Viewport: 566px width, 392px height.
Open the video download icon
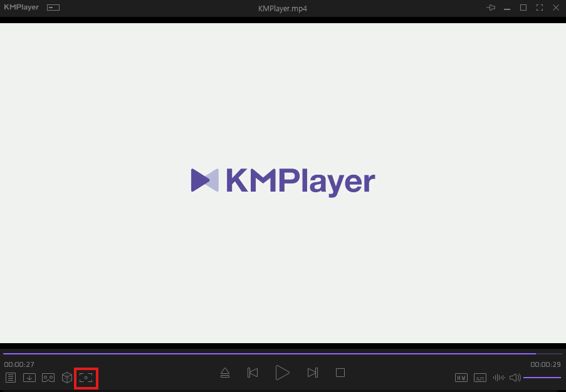point(29,378)
